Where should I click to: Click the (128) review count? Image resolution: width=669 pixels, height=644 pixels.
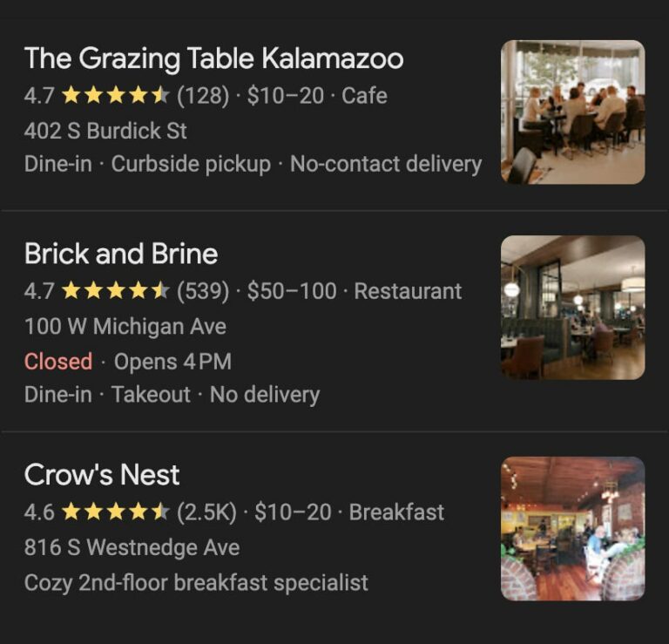click(x=203, y=96)
